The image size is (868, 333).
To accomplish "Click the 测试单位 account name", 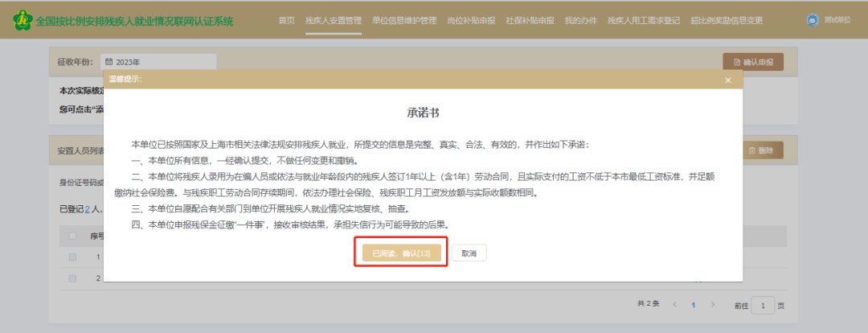I will click(837, 20).
